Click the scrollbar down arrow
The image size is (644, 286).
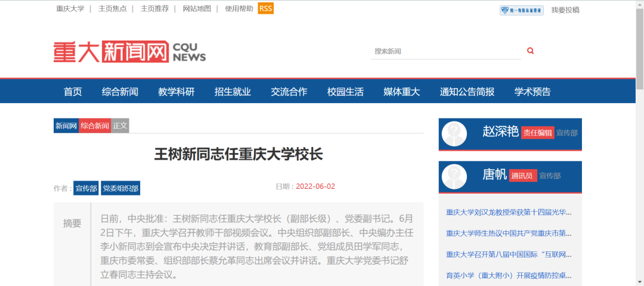pos(640,282)
